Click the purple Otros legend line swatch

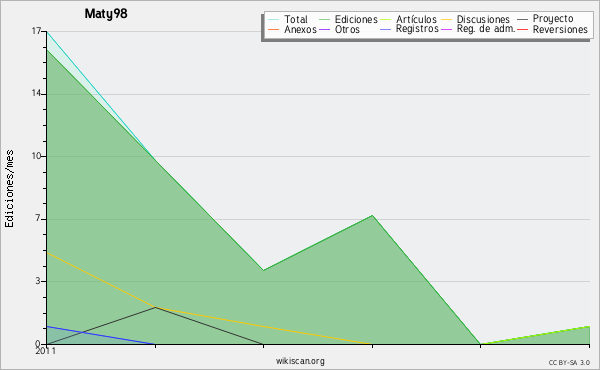(324, 29)
